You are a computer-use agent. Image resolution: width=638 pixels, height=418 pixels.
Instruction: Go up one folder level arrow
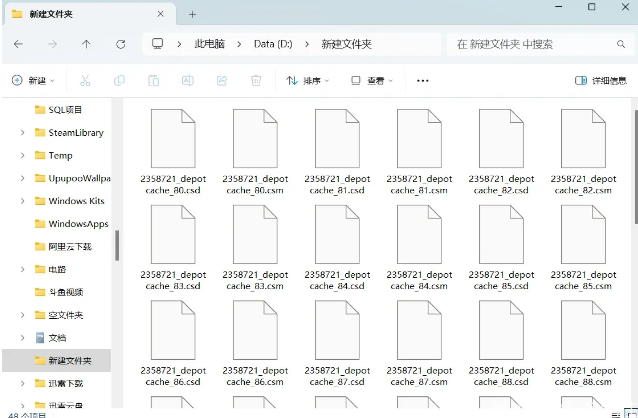tap(86, 44)
